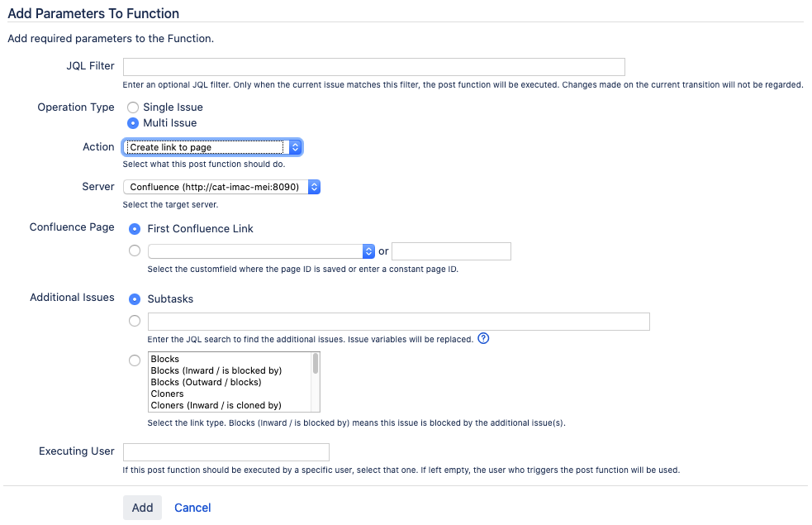
Task: Choose the JQL search radio for additional issues
Action: [135, 322]
